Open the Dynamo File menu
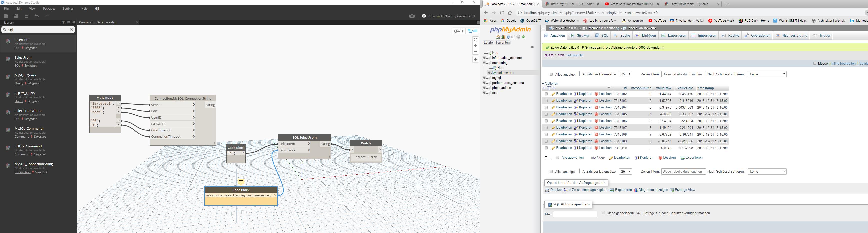This screenshot has height=233, width=868. click(6, 9)
